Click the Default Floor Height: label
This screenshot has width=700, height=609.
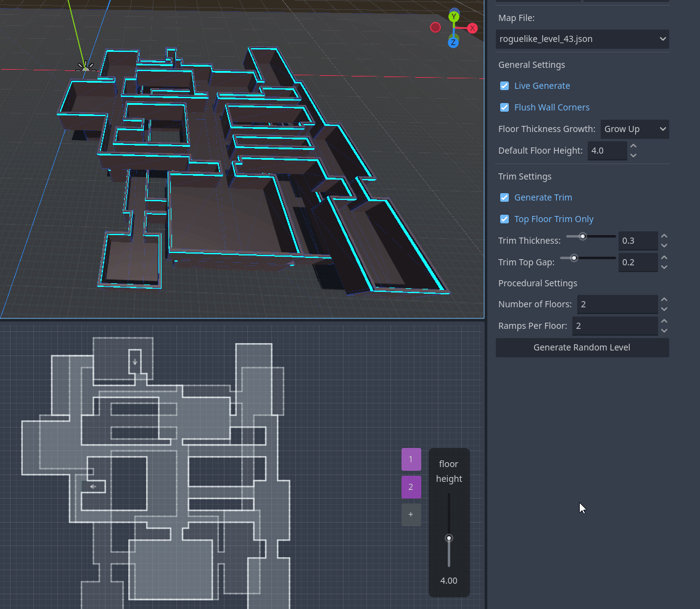540,151
